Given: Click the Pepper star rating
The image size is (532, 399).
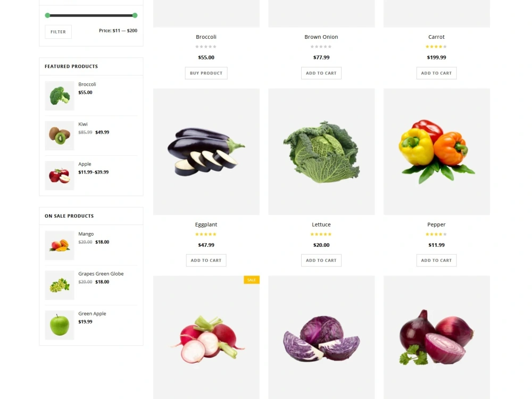Looking at the screenshot, I should [x=436, y=234].
